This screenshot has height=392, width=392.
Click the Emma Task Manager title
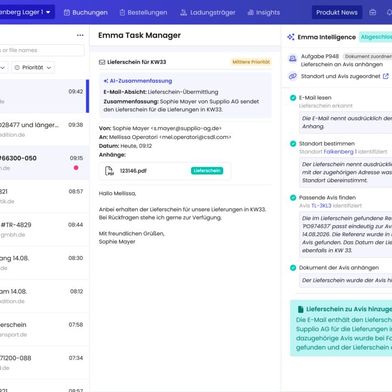point(139,35)
